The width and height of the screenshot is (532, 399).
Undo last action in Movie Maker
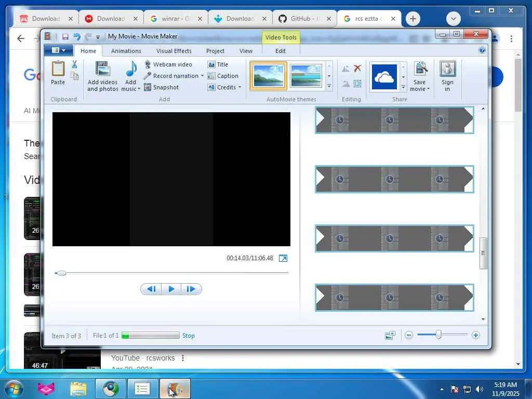(x=77, y=37)
